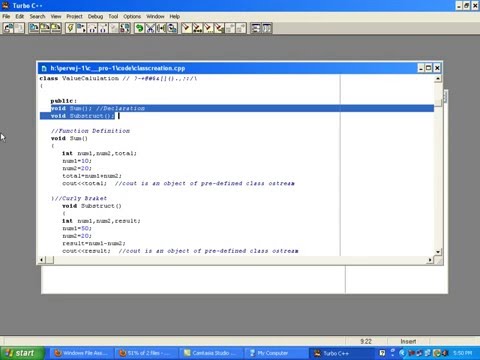Click the blue window toolbar icon before yellow folders
This screenshot has height=360, width=480.
click(x=34, y=28)
